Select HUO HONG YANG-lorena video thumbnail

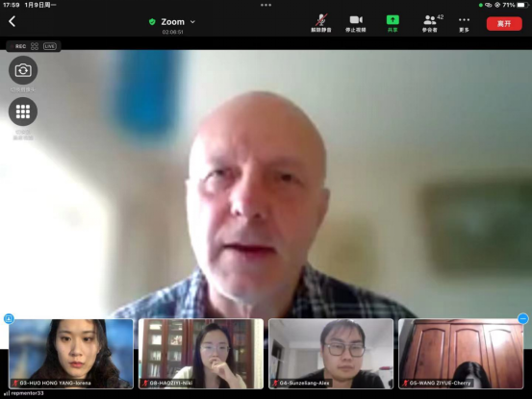[x=71, y=354]
